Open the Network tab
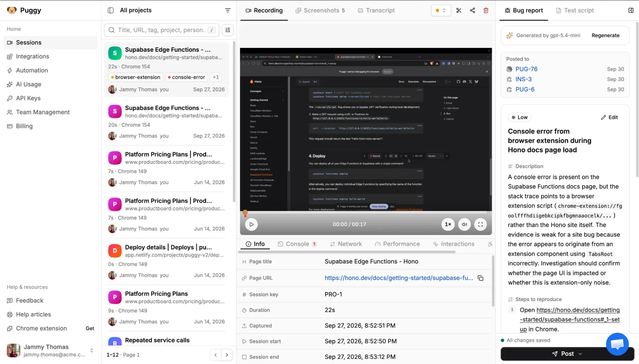Screen dimensions: 639x364 tap(346, 244)
